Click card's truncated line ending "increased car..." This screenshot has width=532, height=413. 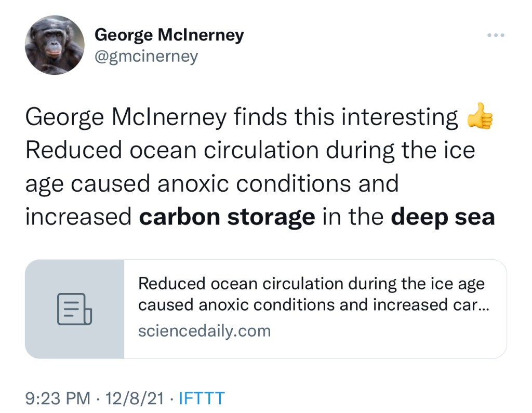tap(314, 305)
